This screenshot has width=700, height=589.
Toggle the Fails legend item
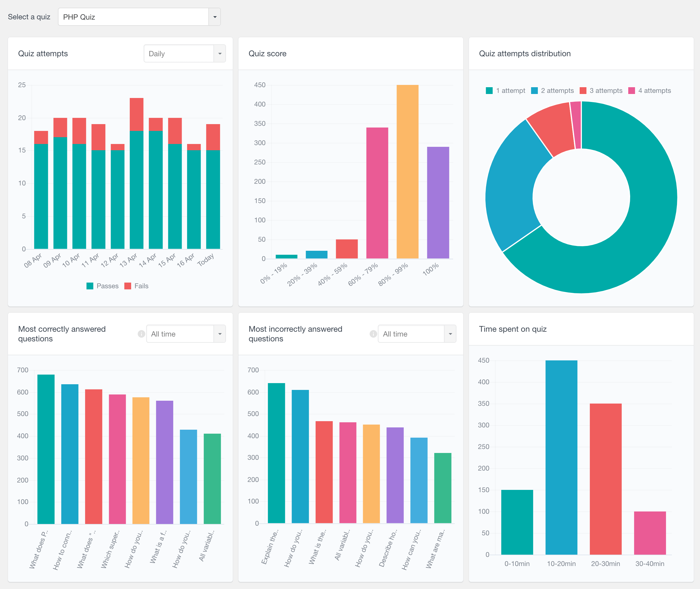click(x=137, y=286)
